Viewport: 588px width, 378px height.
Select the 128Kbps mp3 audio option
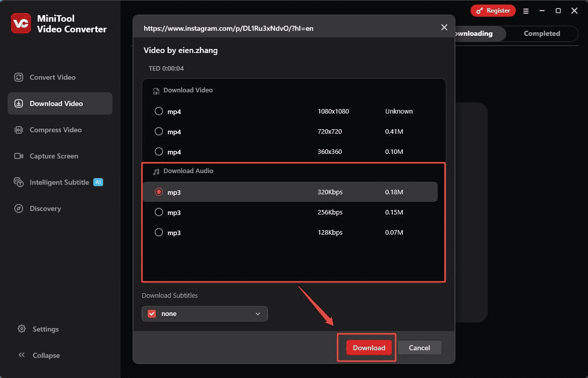pyautogui.click(x=159, y=232)
